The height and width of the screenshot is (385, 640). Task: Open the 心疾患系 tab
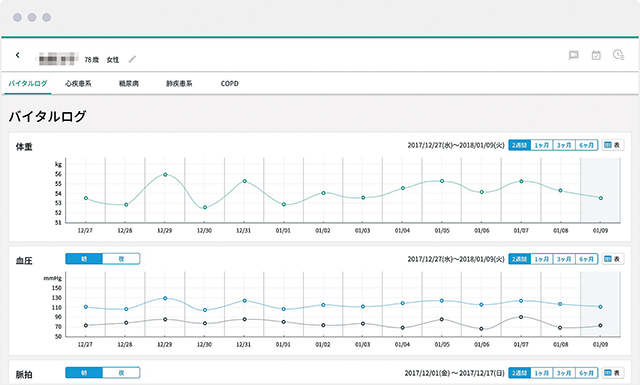pyautogui.click(x=78, y=83)
